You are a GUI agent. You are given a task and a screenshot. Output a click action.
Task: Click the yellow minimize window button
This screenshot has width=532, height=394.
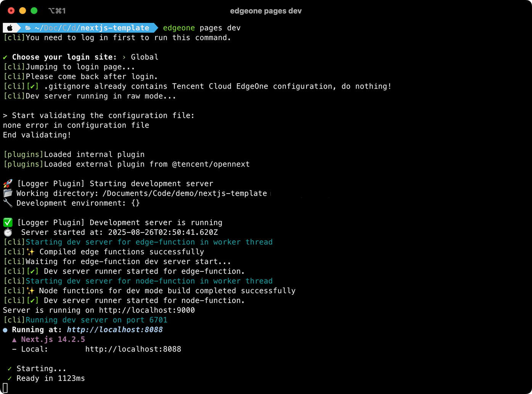(23, 11)
